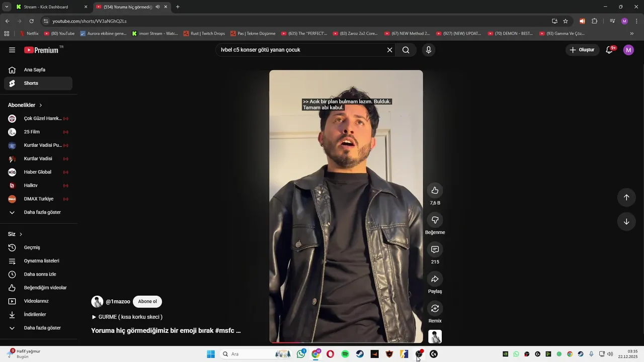Open Beğendiğim videolar
The image size is (644, 362).
pos(38,288)
